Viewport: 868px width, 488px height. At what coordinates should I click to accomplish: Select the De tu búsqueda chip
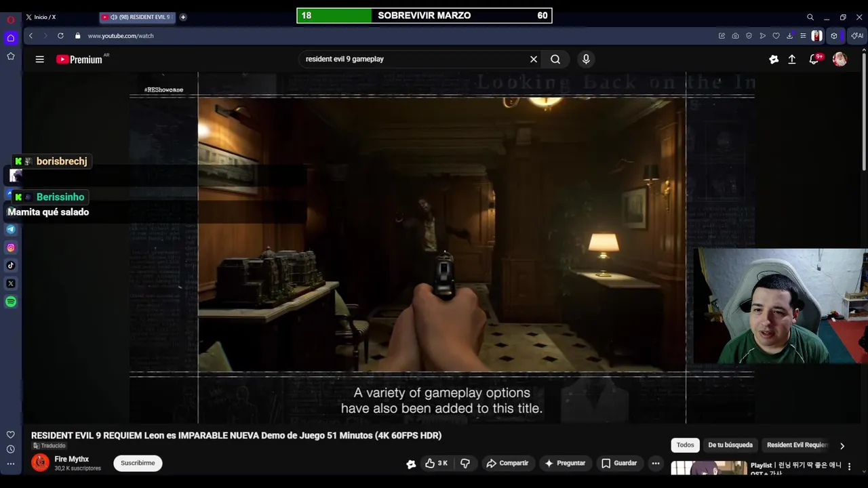730,445
